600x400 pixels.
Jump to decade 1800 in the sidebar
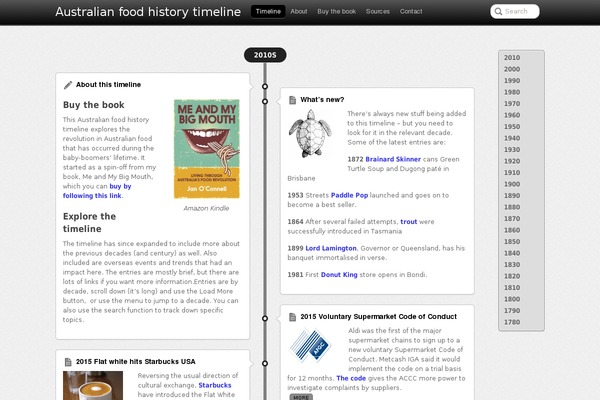[512, 299]
